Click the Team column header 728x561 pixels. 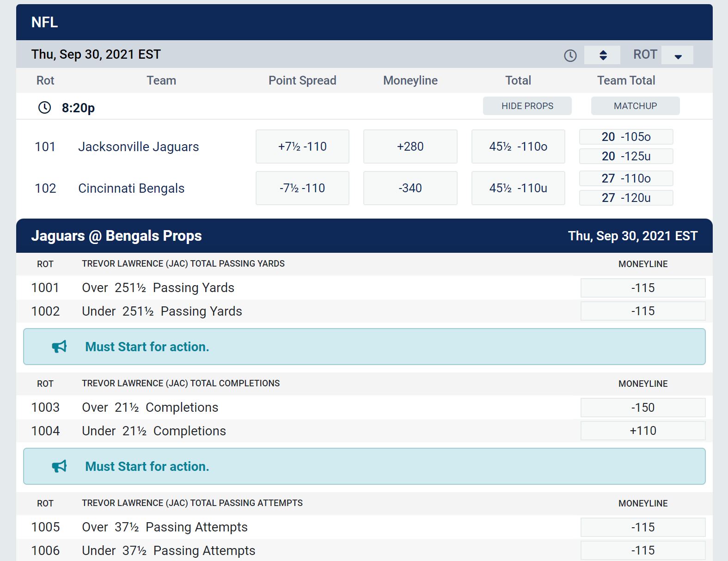[161, 80]
